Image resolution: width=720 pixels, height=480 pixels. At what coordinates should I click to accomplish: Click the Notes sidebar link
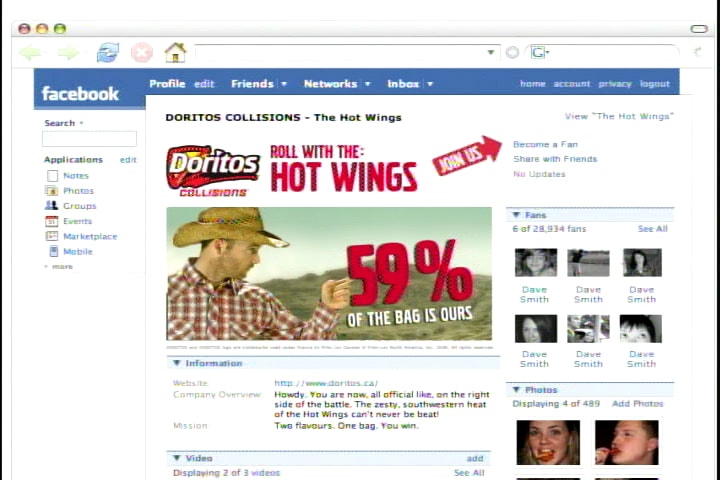76,175
